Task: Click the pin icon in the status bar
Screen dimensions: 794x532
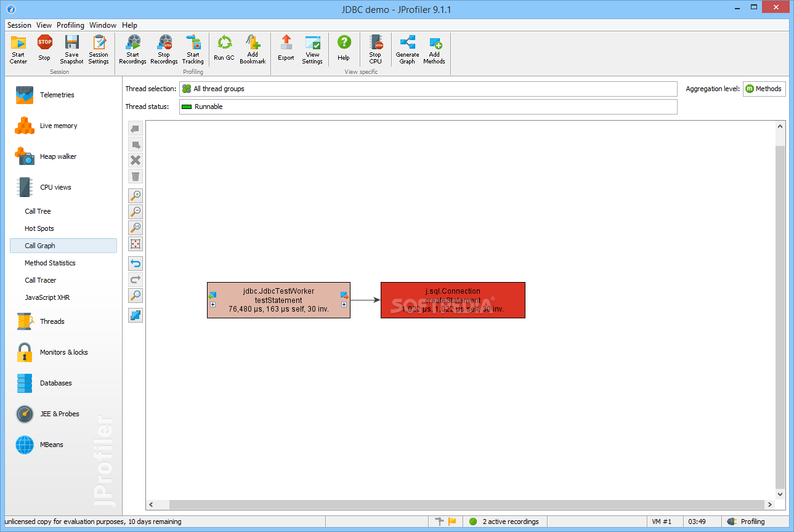Action: pyautogui.click(x=439, y=522)
